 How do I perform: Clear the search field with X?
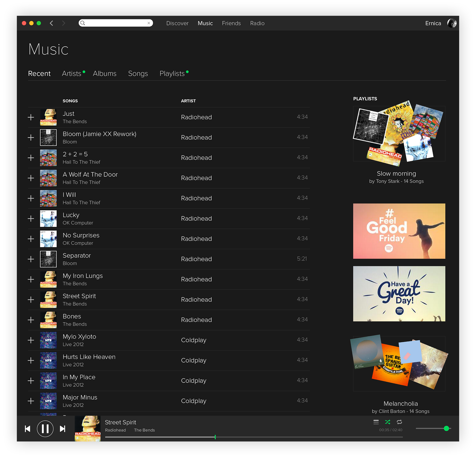[x=149, y=23]
